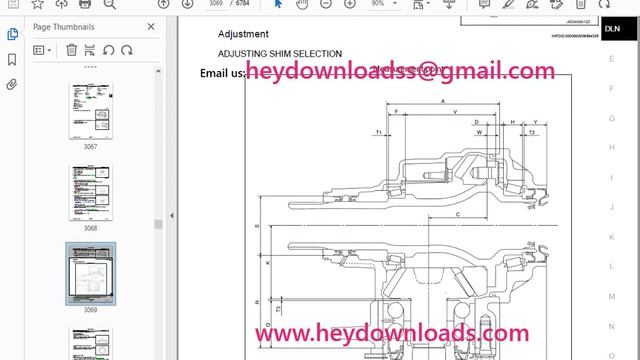Open the find text search tool
640x360 pixels.
tap(109, 4)
